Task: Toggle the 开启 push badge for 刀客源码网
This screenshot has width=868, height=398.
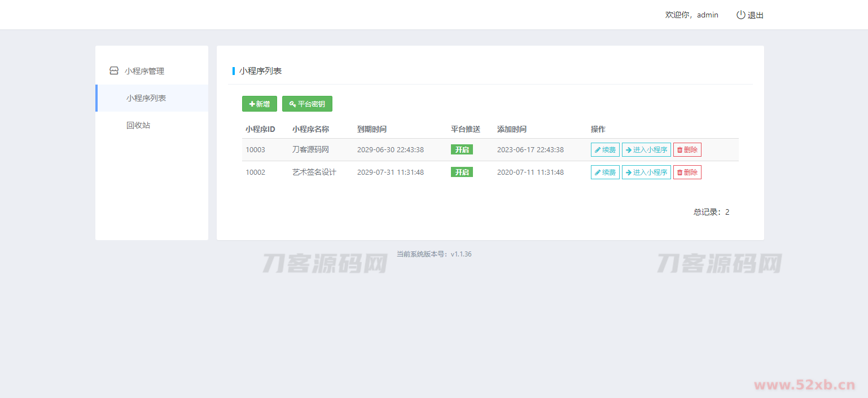Action: pyautogui.click(x=462, y=149)
